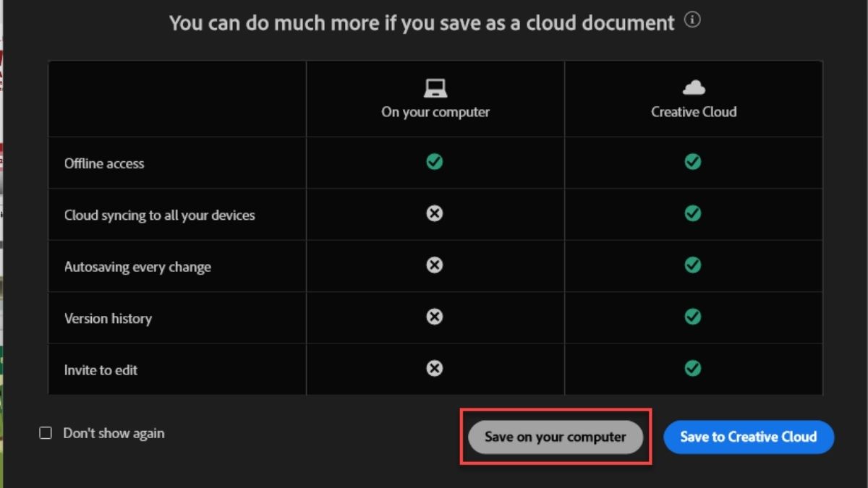Click the cloud document heading text
The width and height of the screenshot is (868, 488).
pyautogui.click(x=422, y=23)
